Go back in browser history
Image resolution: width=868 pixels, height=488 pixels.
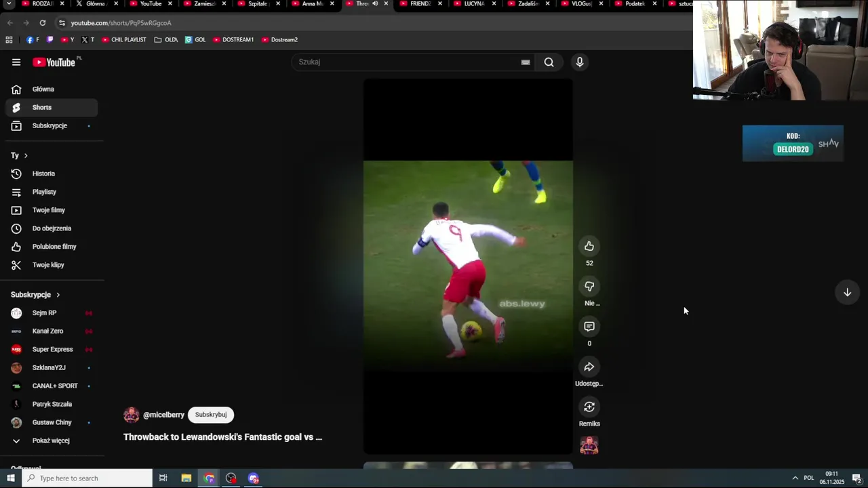tap(9, 23)
